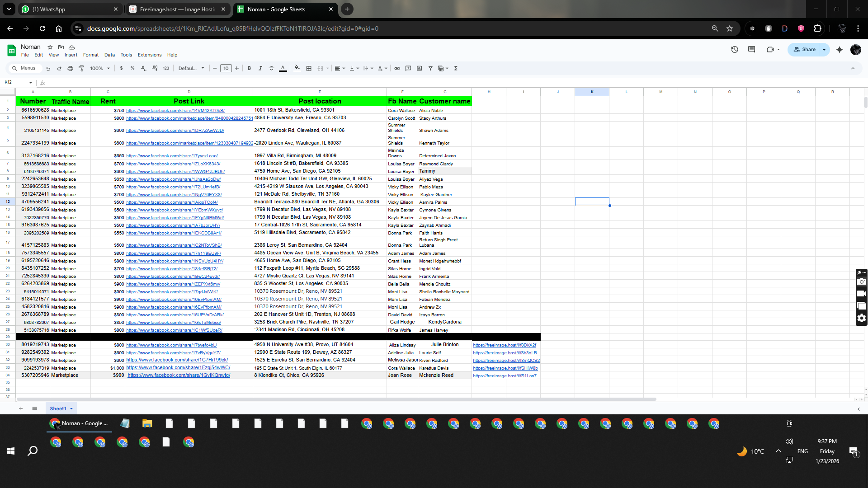Click the borders icon in toolbar
This screenshot has height=488, width=868.
tap(309, 68)
